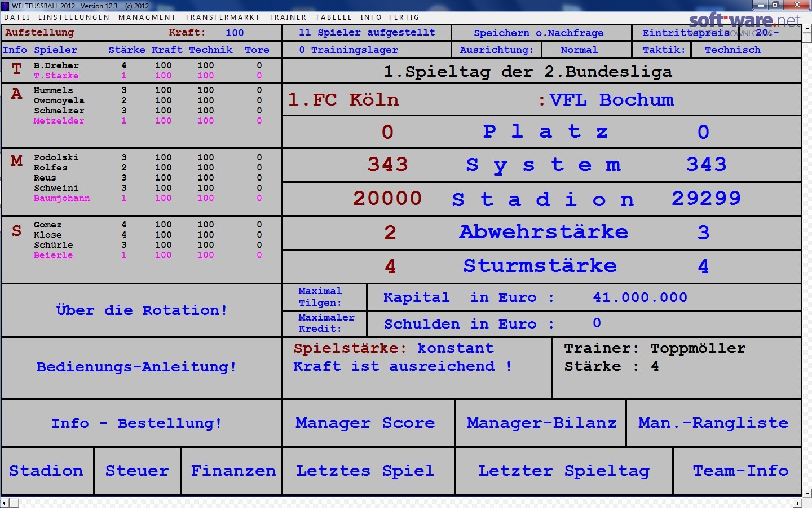This screenshot has width=812, height=508.
Task: Open Manager-Bilanz
Action: click(x=540, y=423)
